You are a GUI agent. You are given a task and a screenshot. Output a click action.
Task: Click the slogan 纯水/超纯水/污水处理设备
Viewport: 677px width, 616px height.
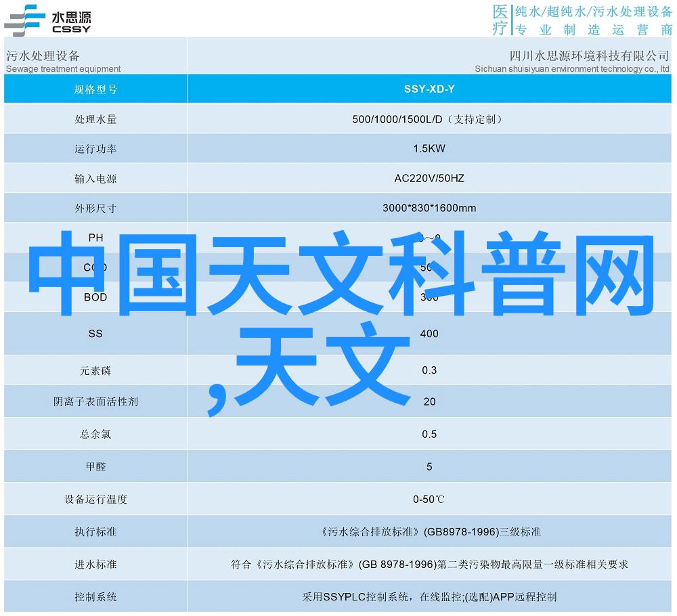click(x=594, y=12)
